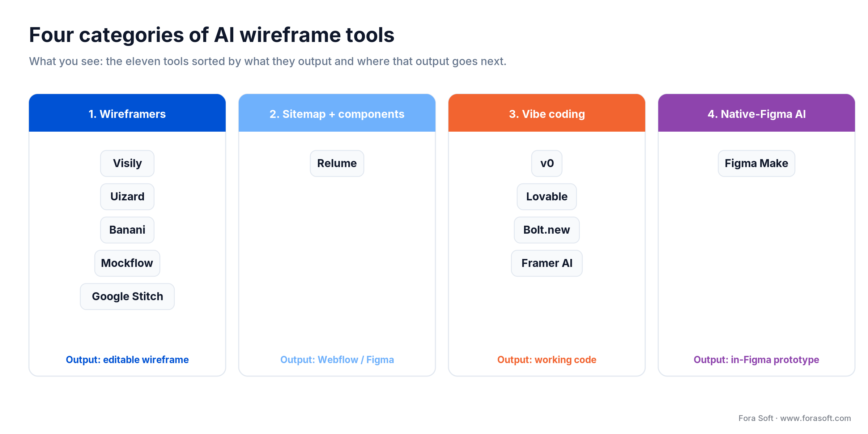Click the '1. Wireframers' header

127,113
